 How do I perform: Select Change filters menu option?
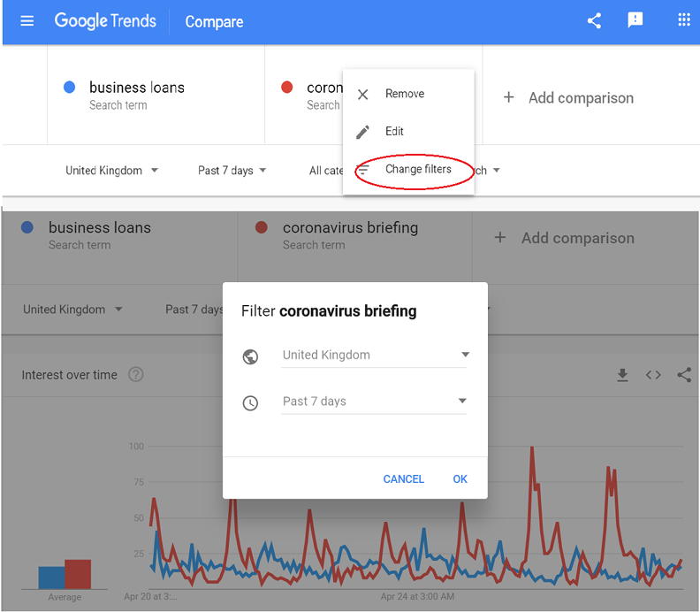point(417,169)
